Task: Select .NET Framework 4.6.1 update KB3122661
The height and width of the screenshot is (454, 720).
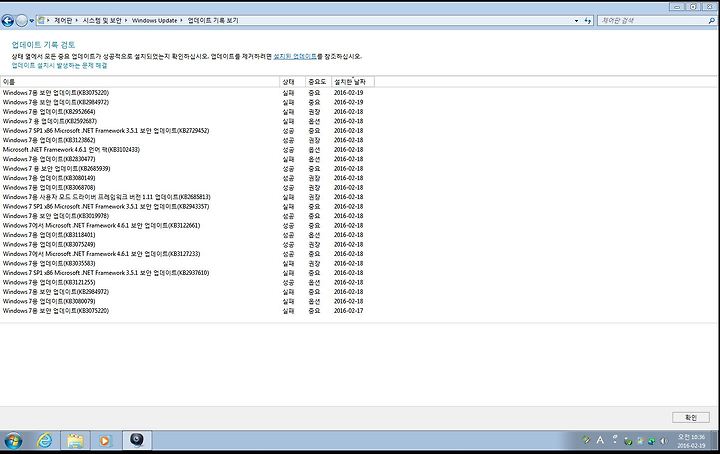Action: pos(187,225)
